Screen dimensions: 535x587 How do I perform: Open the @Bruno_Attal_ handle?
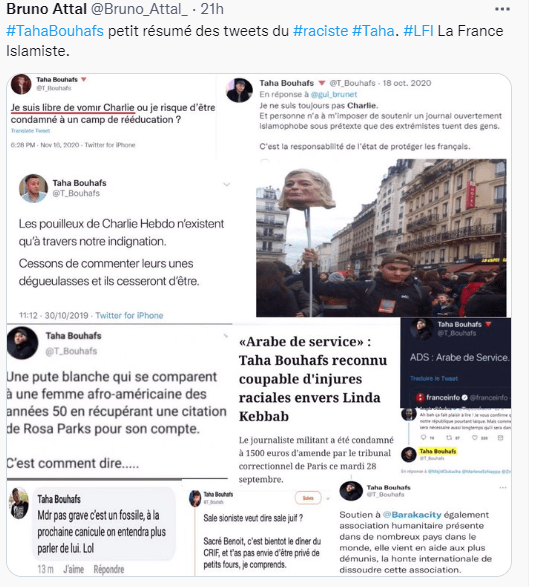(x=139, y=9)
